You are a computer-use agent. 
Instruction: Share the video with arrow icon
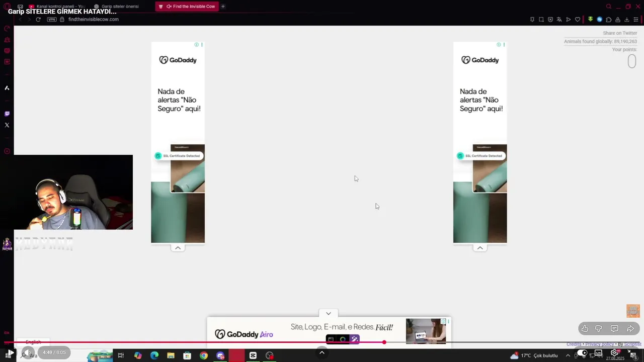630,329
